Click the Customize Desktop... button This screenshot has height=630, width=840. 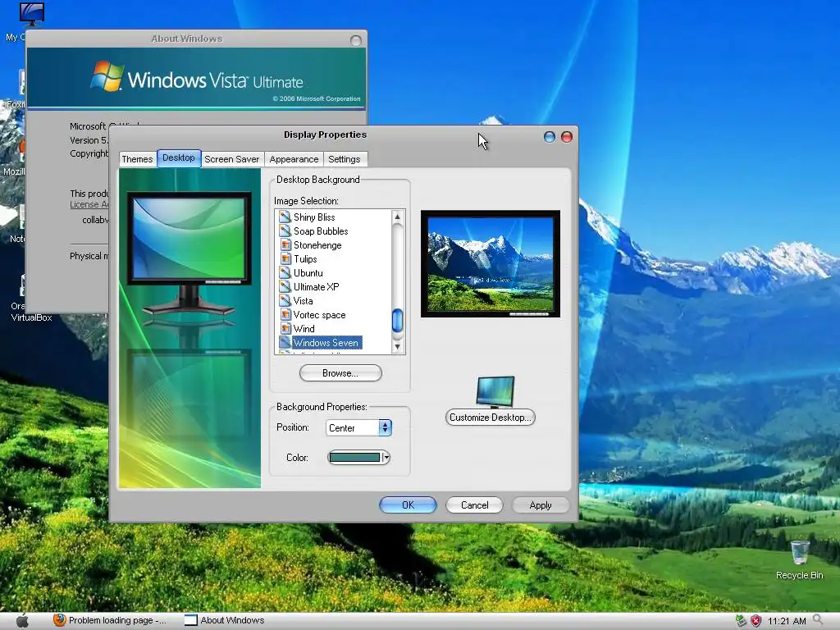(491, 418)
